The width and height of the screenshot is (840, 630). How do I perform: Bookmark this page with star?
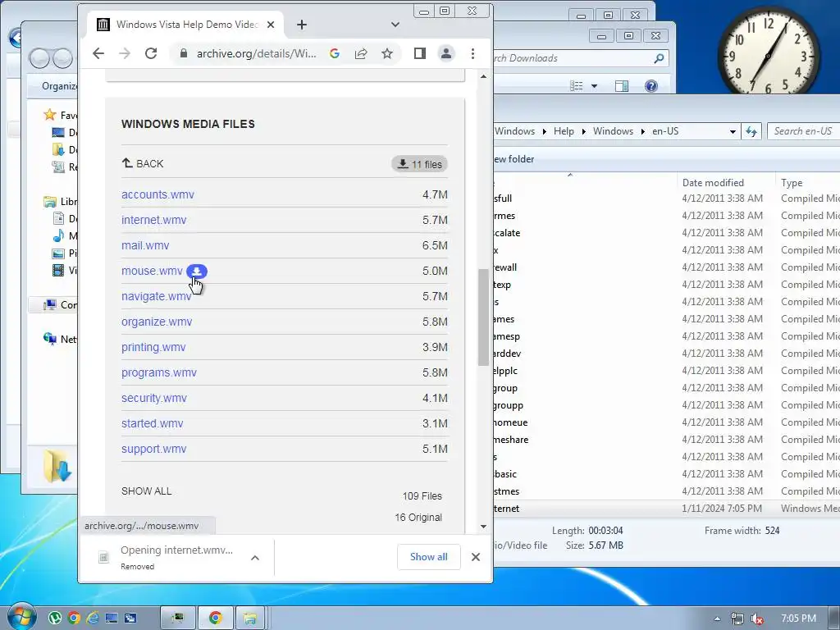(387, 53)
